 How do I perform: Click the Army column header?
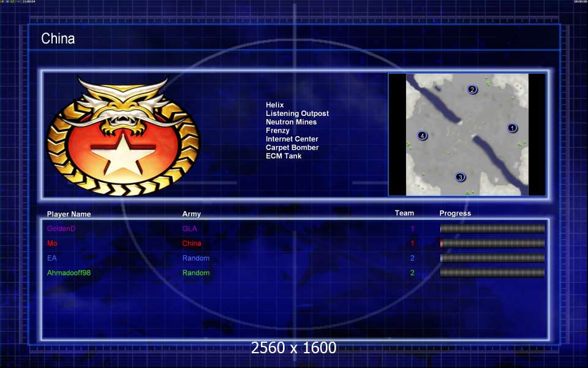coord(191,214)
